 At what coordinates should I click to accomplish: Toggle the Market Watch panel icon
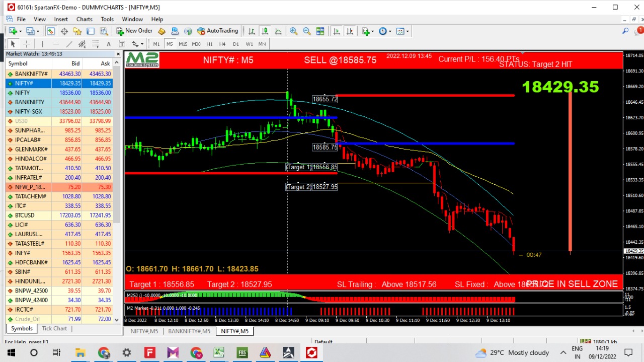tap(51, 31)
